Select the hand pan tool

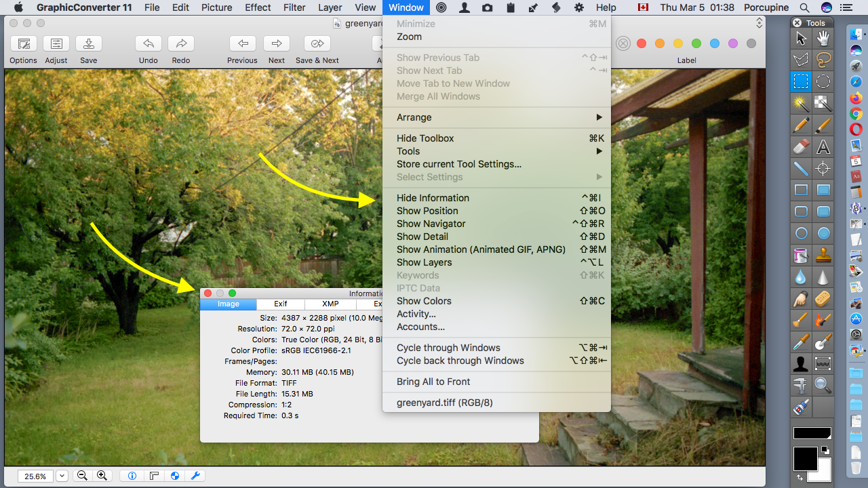click(823, 38)
